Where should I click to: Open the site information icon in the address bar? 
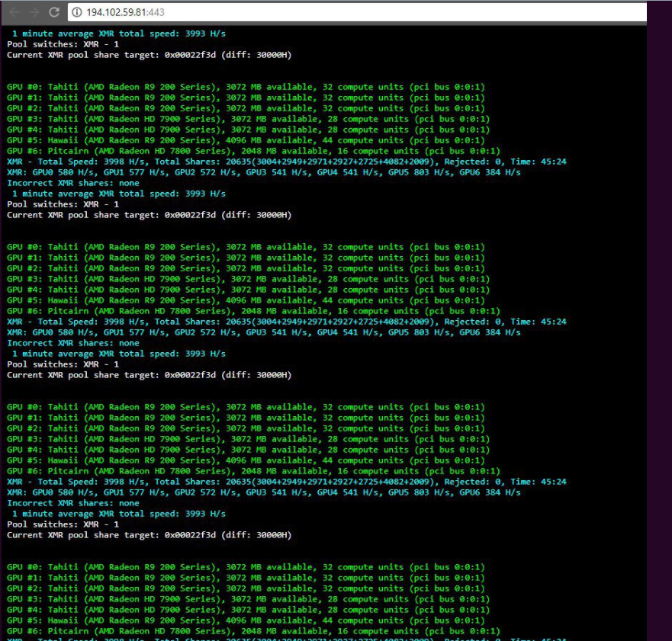pos(77,12)
